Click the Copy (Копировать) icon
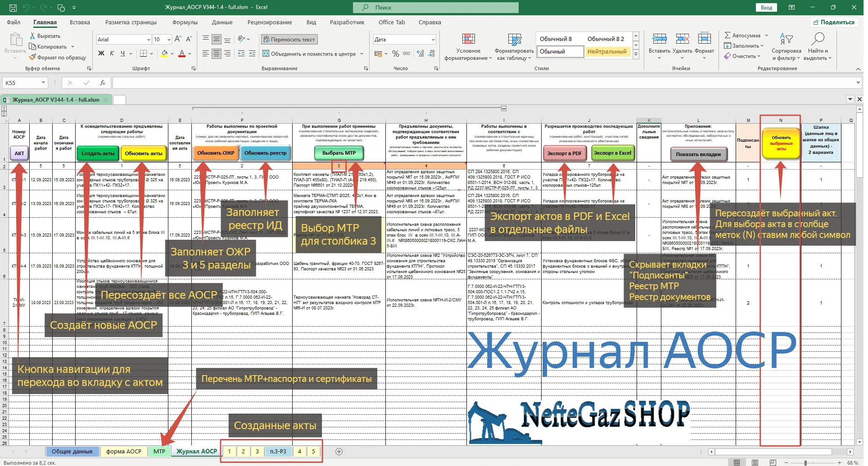Viewport: 868px width, 466px height. click(32, 47)
